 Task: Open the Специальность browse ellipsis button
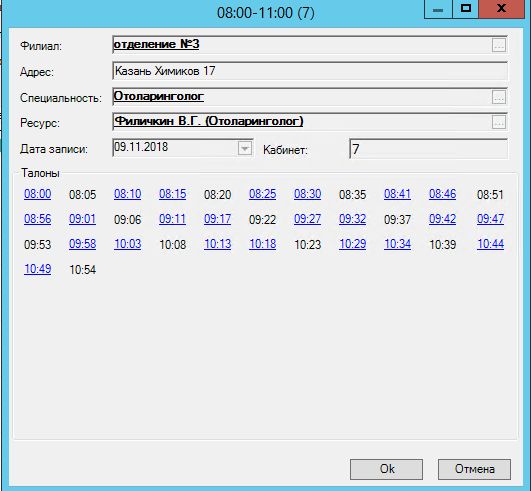click(x=498, y=97)
